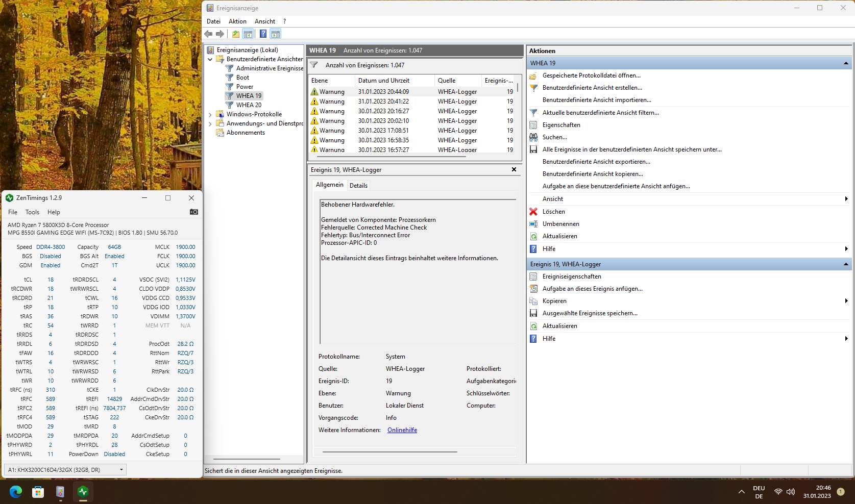Image resolution: width=855 pixels, height=504 pixels.
Task: Show hidden tray icons chevron
Action: coord(741,492)
